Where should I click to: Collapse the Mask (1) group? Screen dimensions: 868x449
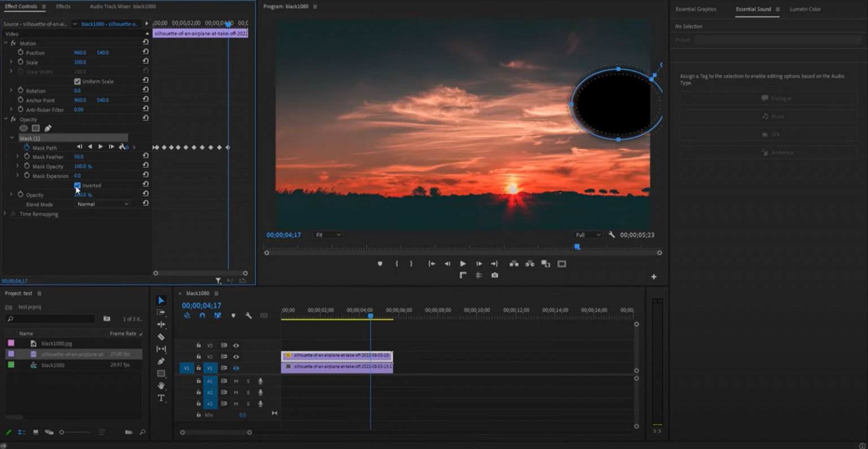12,138
